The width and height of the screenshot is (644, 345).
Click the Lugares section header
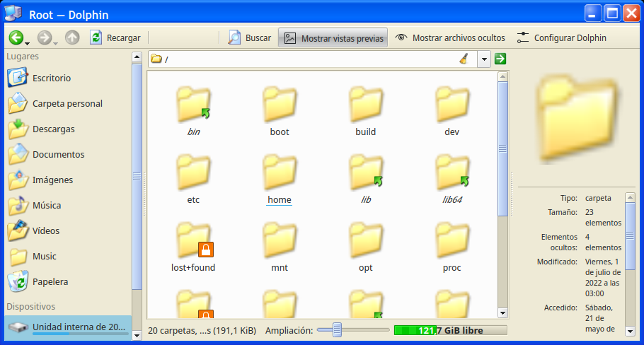click(23, 56)
